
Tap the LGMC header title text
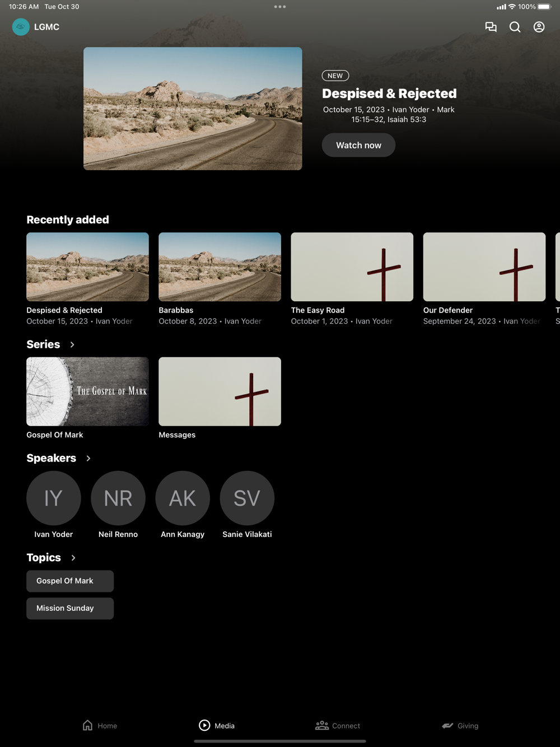pos(46,27)
